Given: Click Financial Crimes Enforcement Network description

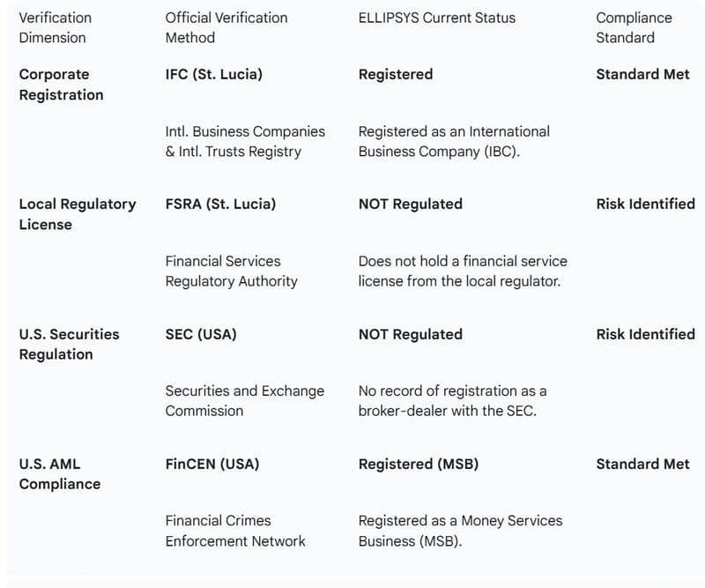Looking at the screenshot, I should [x=235, y=531].
